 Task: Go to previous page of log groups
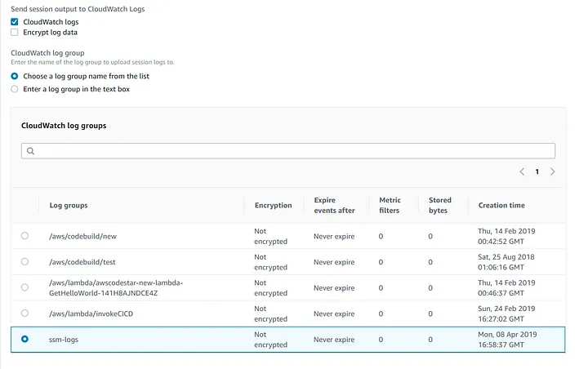pos(522,172)
